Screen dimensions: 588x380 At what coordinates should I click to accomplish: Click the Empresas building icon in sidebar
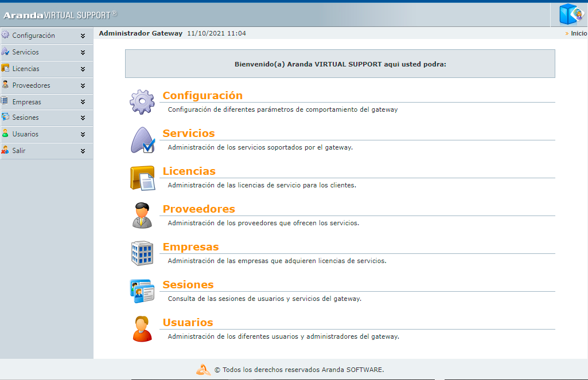pos(5,100)
